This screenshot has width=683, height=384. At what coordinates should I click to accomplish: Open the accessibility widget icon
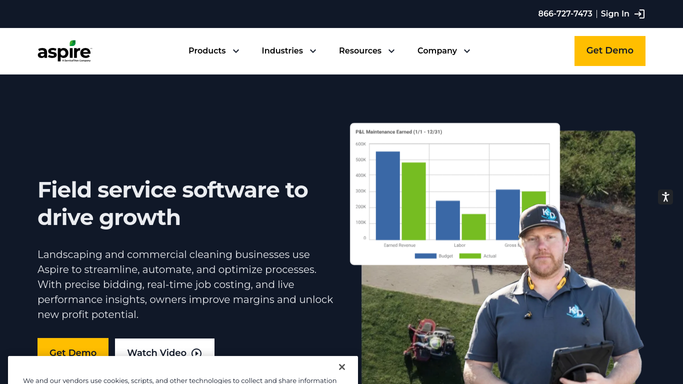pos(665,197)
